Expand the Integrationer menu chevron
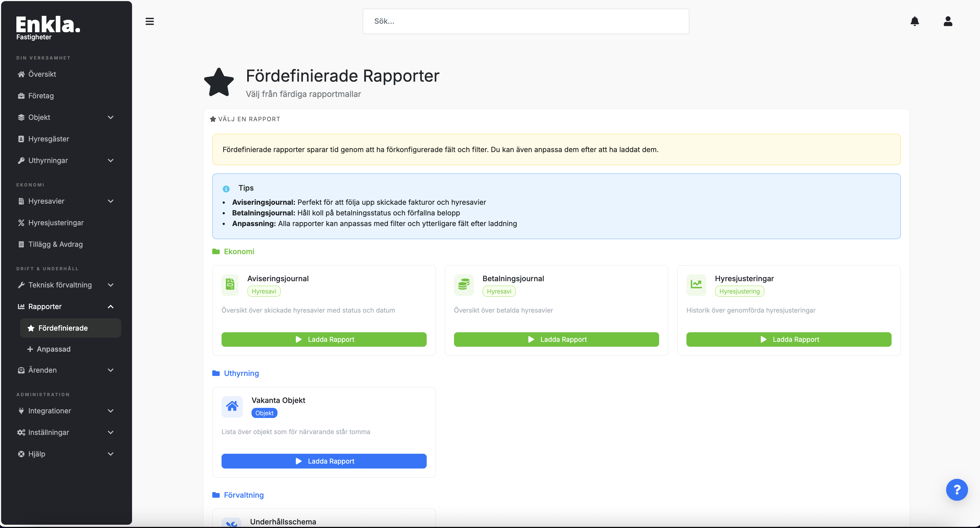 pos(111,411)
